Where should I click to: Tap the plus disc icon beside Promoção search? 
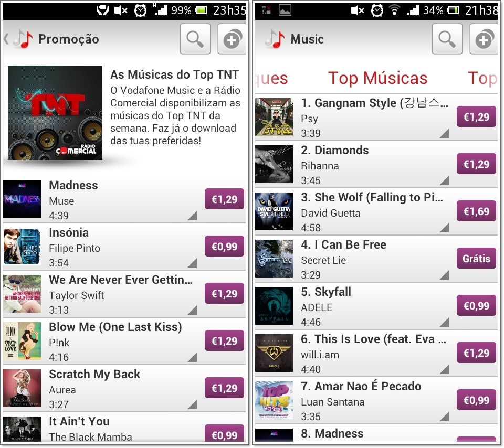232,39
